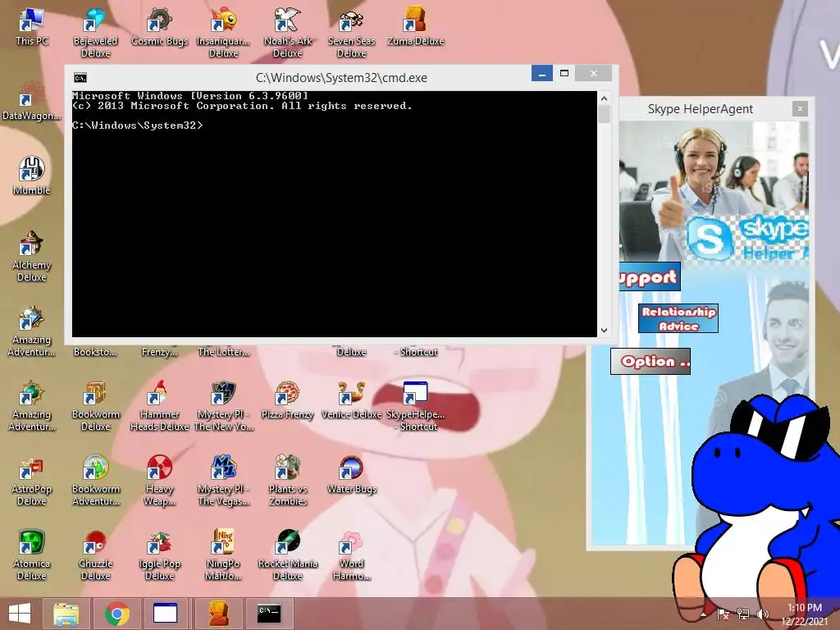
Task: Click NingPo MahJong desktop icon
Action: [223, 555]
